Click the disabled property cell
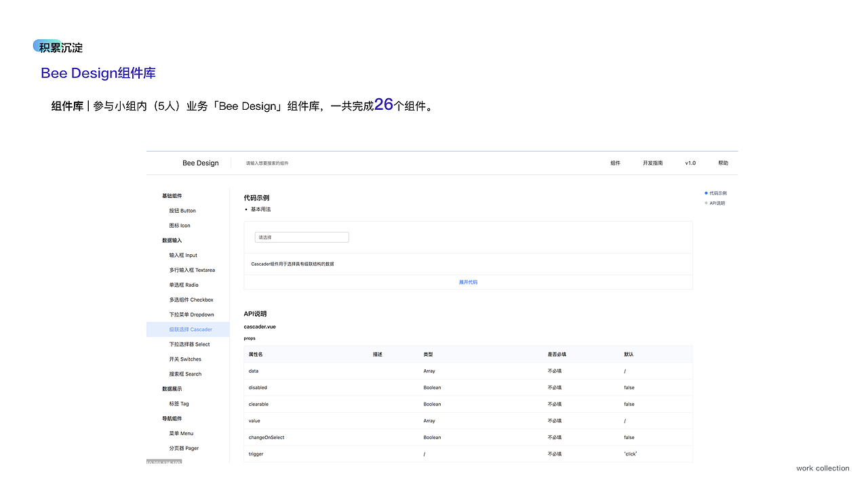The height and width of the screenshot is (488, 868). coord(258,388)
